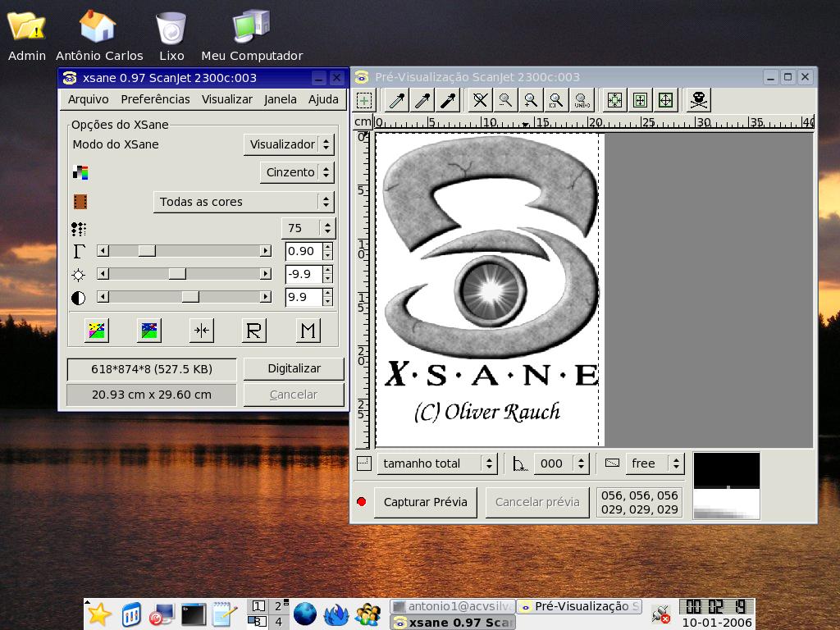Open the rotation 000 dropdown
The height and width of the screenshot is (630, 840).
tap(561, 463)
